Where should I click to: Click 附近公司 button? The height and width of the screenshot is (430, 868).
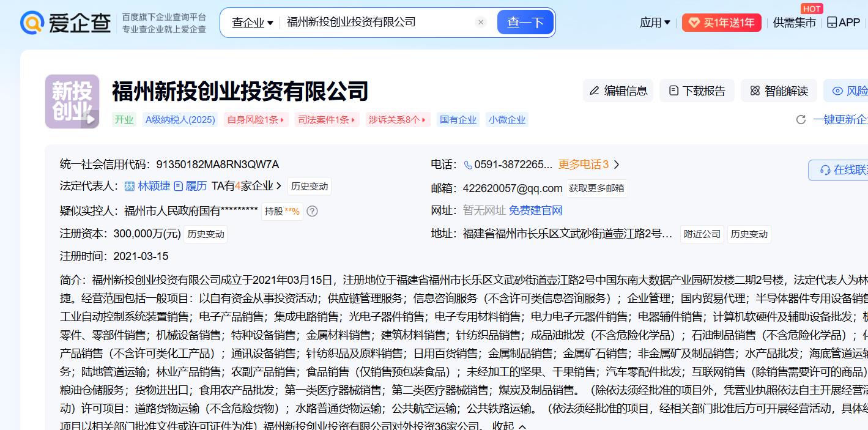click(x=702, y=234)
